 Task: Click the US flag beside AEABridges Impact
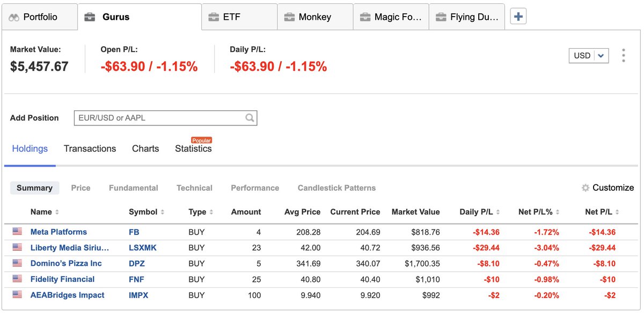pyautogui.click(x=18, y=295)
